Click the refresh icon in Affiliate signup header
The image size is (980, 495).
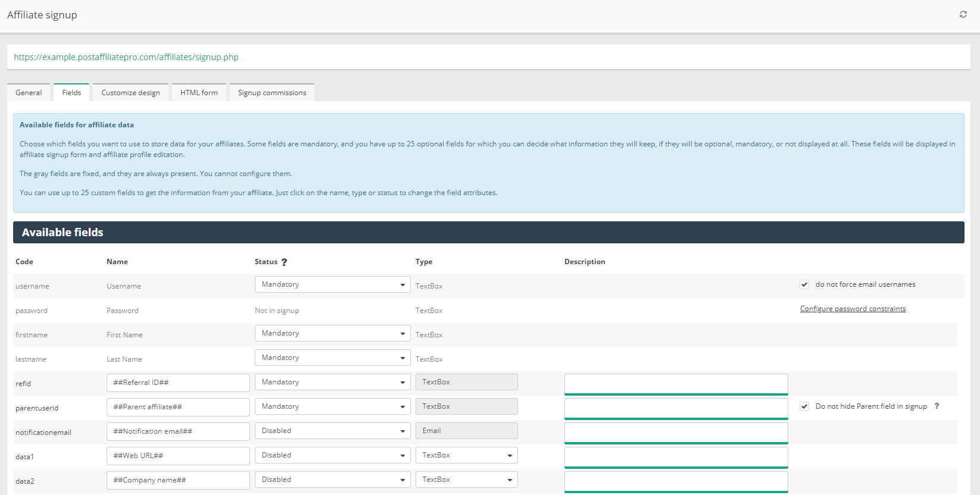pos(963,14)
